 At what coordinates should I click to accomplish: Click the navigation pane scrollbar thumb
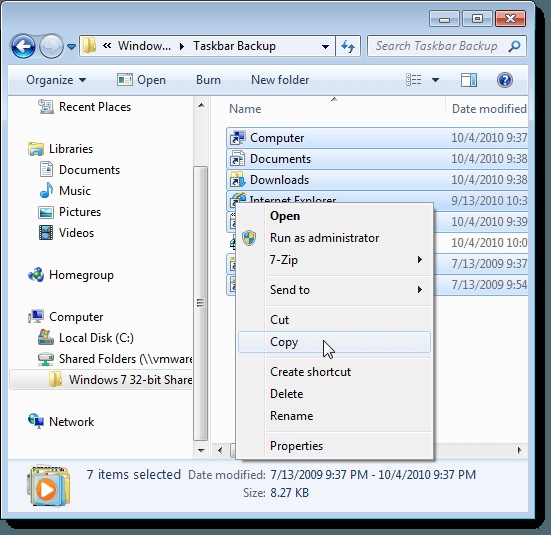201,303
